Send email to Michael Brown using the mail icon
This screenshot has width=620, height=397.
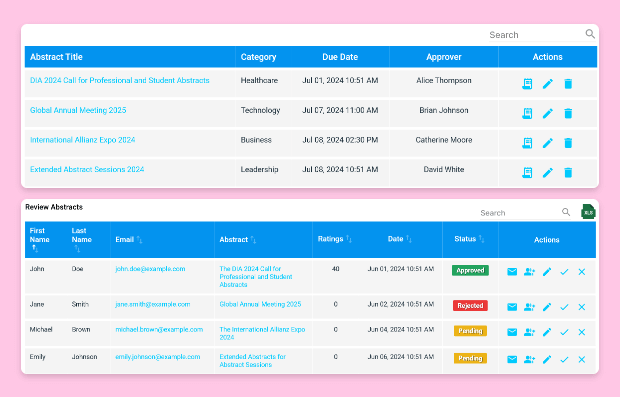[512, 332]
